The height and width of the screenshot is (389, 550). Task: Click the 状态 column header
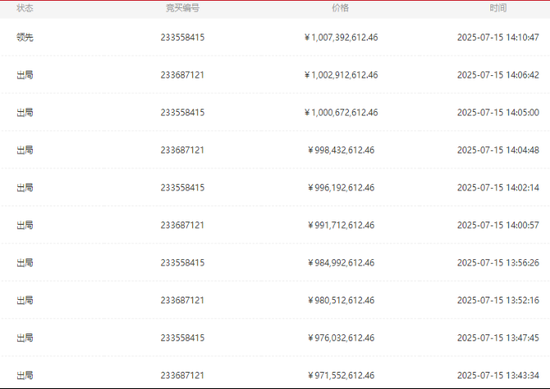click(x=25, y=8)
